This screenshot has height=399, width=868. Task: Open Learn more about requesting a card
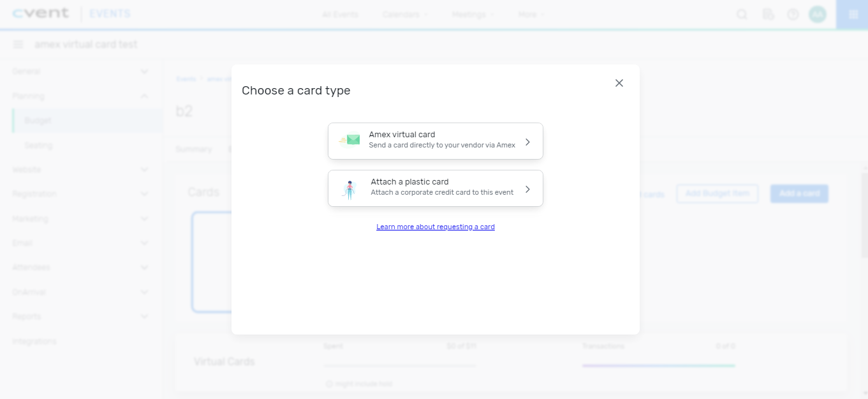click(x=436, y=226)
